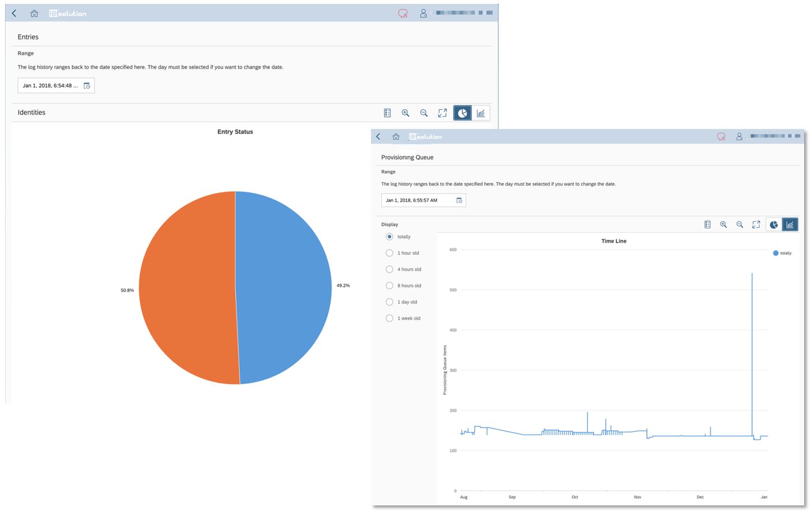Zoom out on the Identities chart
This screenshot has height=511, width=812.
424,113
